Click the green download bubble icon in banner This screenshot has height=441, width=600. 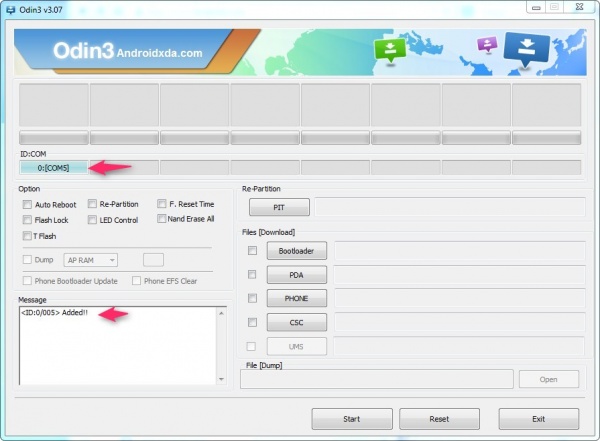pyautogui.click(x=390, y=51)
